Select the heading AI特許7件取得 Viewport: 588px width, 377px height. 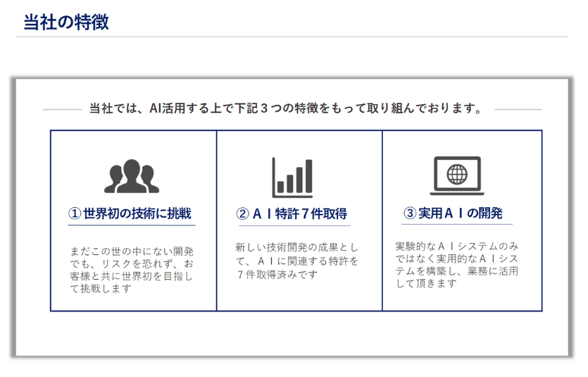click(x=299, y=214)
